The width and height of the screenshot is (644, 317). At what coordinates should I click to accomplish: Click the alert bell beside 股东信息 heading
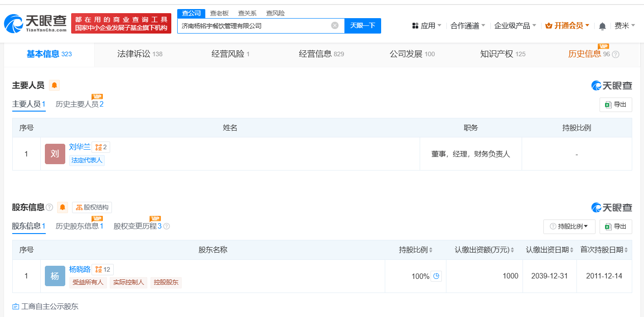pyautogui.click(x=63, y=207)
